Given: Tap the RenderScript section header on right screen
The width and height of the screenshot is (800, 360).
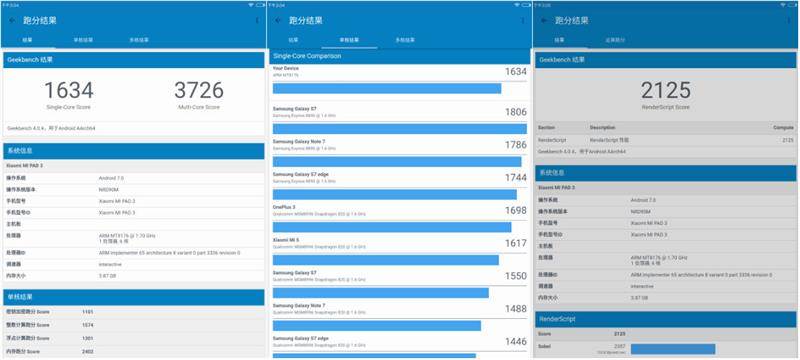Looking at the screenshot, I should coord(666,319).
